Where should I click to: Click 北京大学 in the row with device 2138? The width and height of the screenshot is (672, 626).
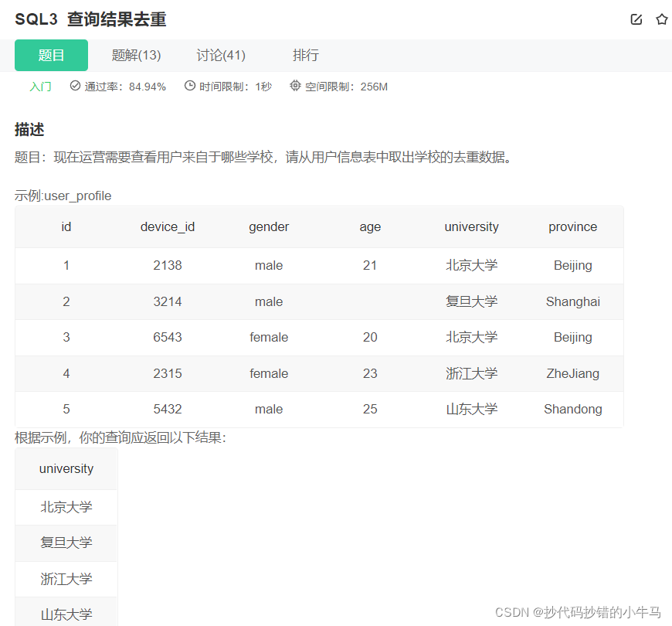click(471, 265)
